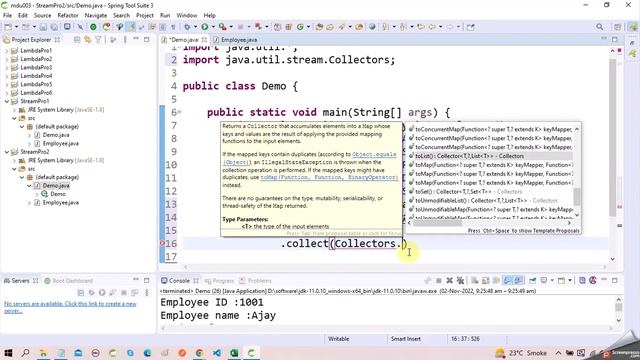Open the Debug button dropdown arrow
640x360 pixels.
pos(195,27)
